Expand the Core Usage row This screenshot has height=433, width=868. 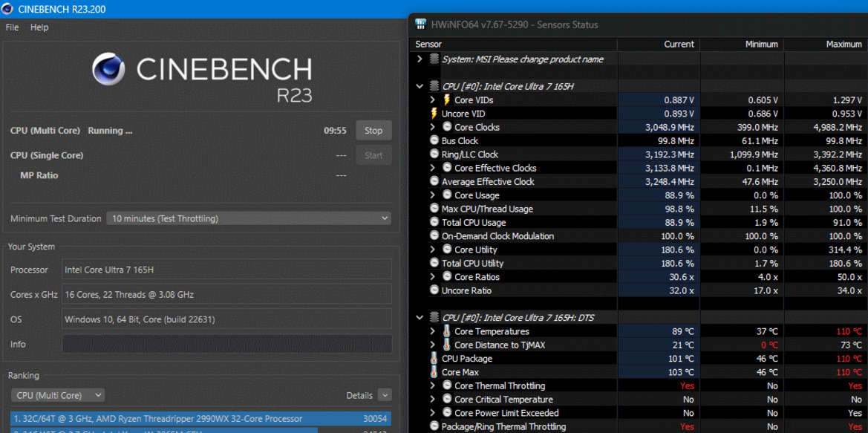[433, 195]
